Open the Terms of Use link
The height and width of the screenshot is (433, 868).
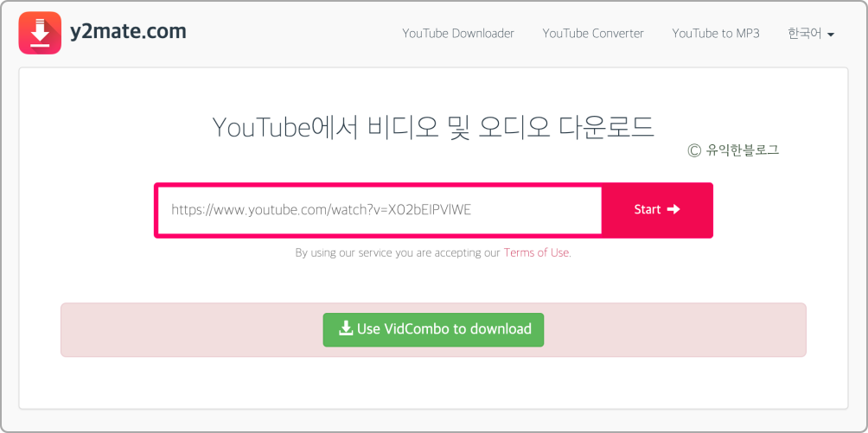pos(536,252)
